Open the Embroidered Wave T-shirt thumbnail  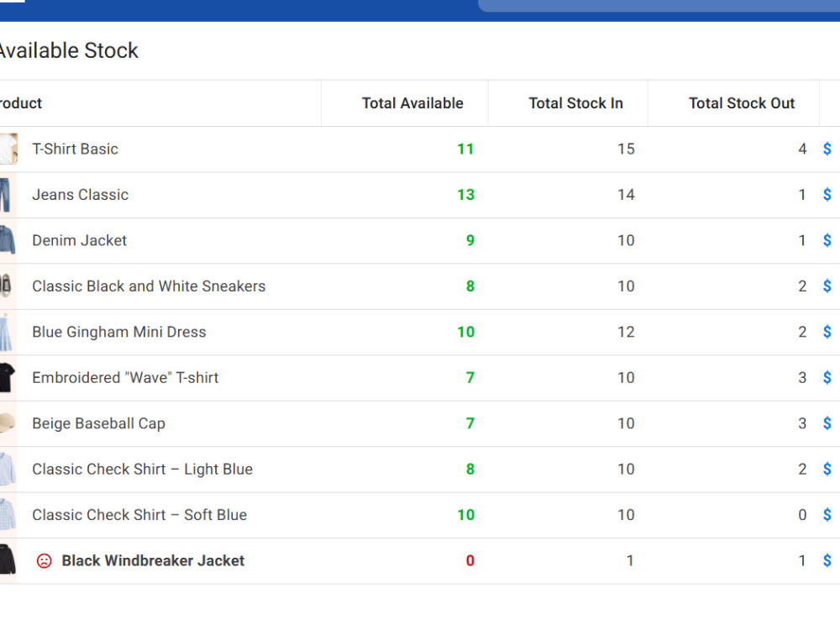point(8,378)
